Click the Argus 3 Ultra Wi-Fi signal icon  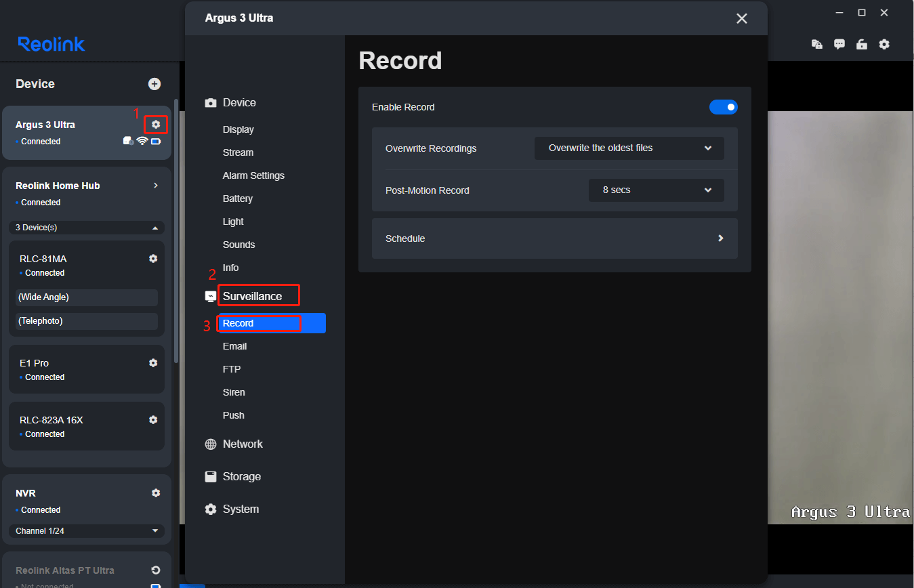(x=142, y=141)
